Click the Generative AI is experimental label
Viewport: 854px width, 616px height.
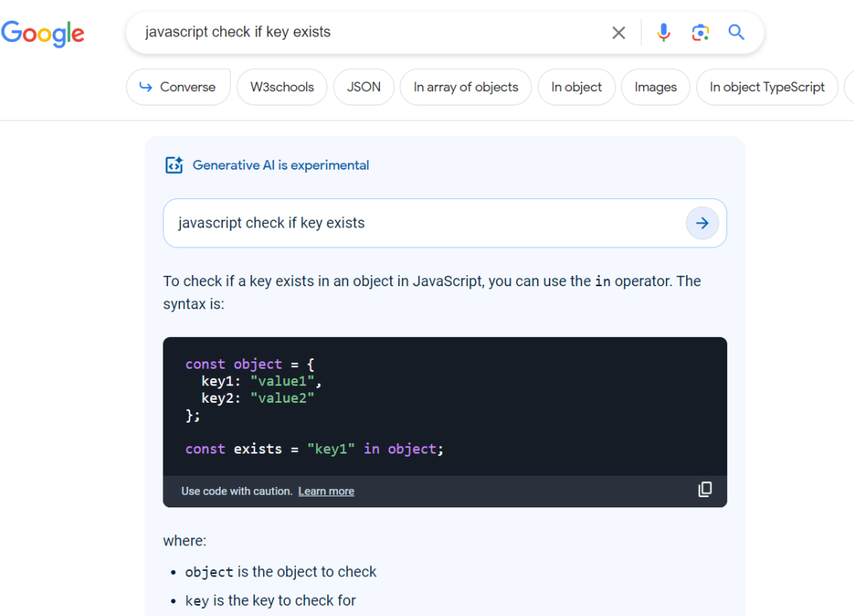[x=281, y=166]
